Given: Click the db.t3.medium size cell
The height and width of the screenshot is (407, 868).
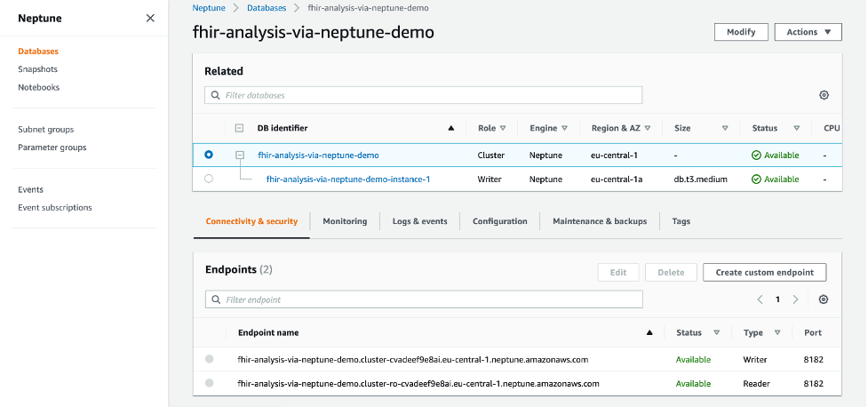Looking at the screenshot, I should click(700, 180).
